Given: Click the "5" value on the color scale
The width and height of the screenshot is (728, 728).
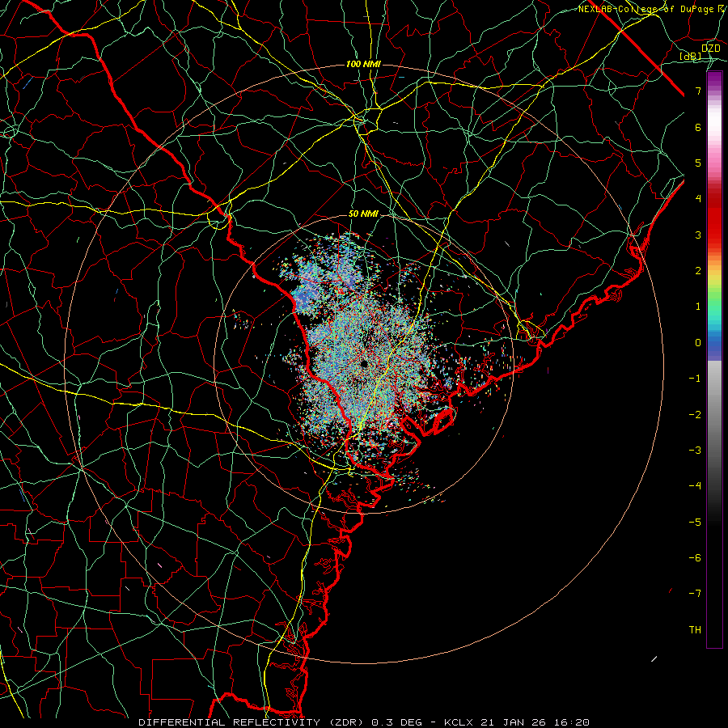Looking at the screenshot, I should coord(698,163).
